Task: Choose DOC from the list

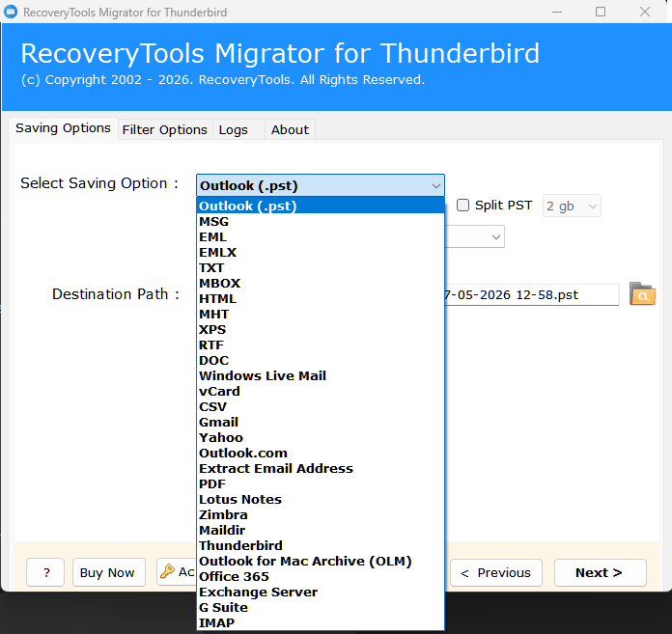Action: [321, 360]
